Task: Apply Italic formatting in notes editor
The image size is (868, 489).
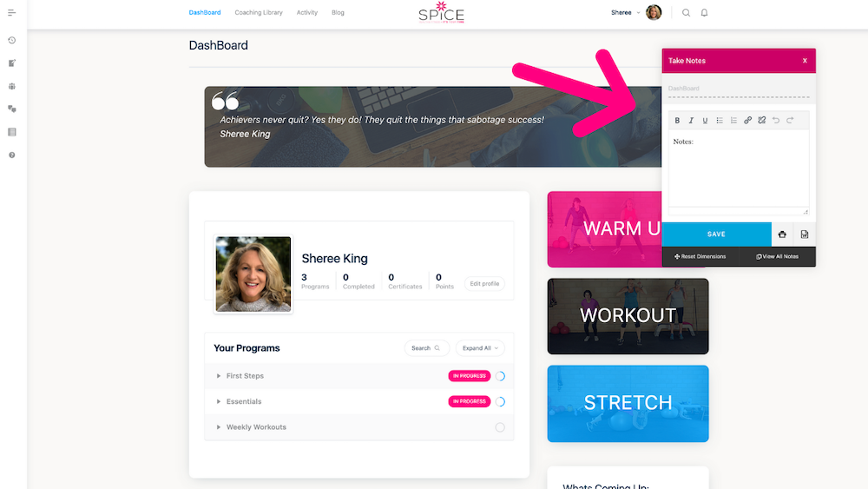Action: tap(691, 120)
